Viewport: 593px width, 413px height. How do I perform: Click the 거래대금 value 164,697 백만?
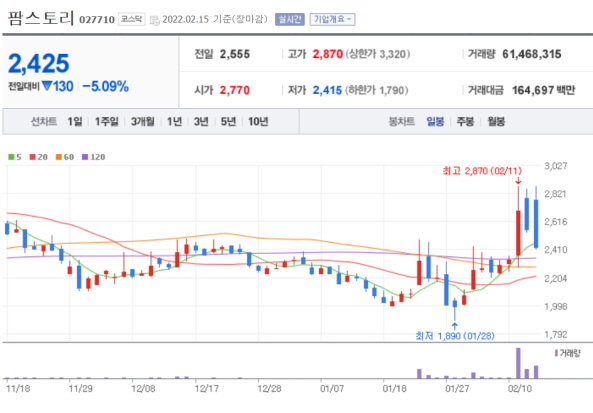pyautogui.click(x=543, y=90)
